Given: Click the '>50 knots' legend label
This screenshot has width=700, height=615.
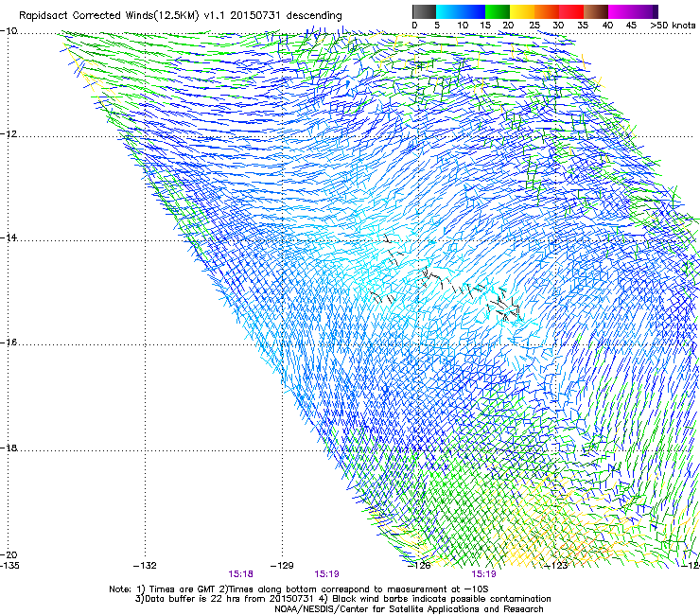Looking at the screenshot, I should [x=673, y=25].
